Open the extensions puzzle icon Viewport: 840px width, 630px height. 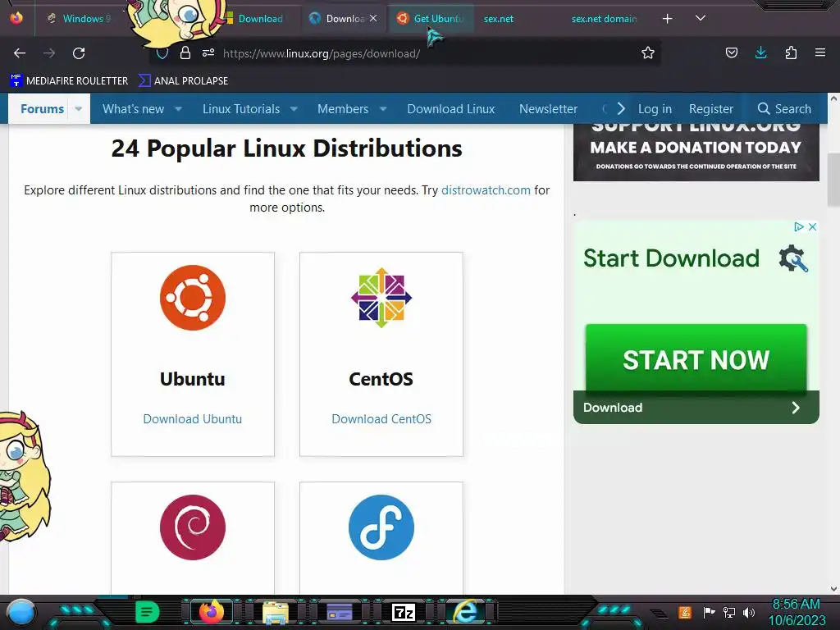point(791,52)
